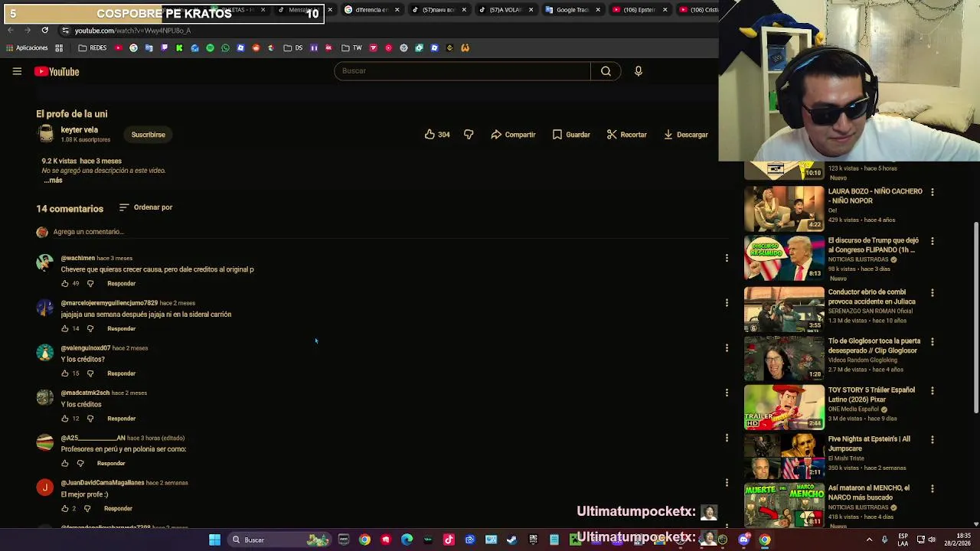This screenshot has height=551, width=980.
Task: Open options for @madcatmk2sch's comment
Action: click(727, 393)
